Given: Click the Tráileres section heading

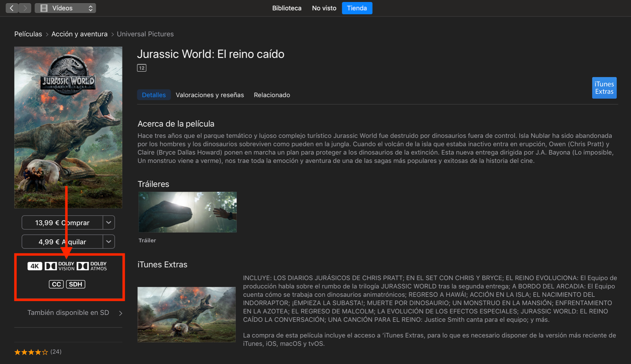Looking at the screenshot, I should tap(153, 184).
